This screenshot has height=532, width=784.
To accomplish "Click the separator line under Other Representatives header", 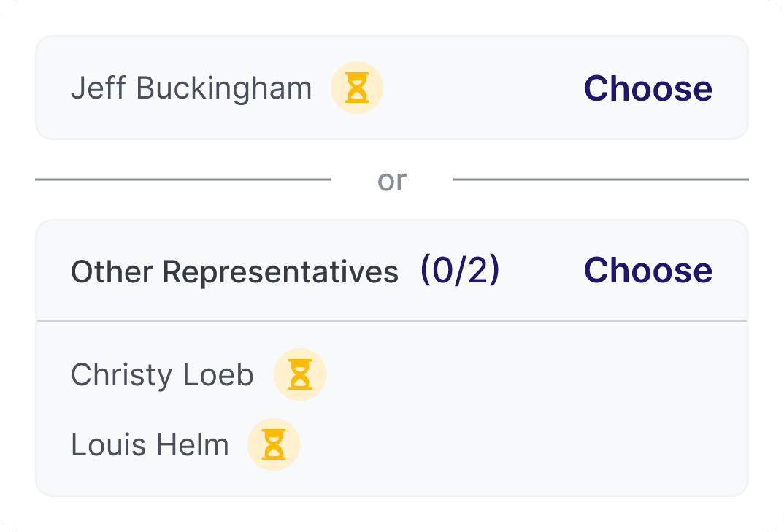I will [392, 320].
